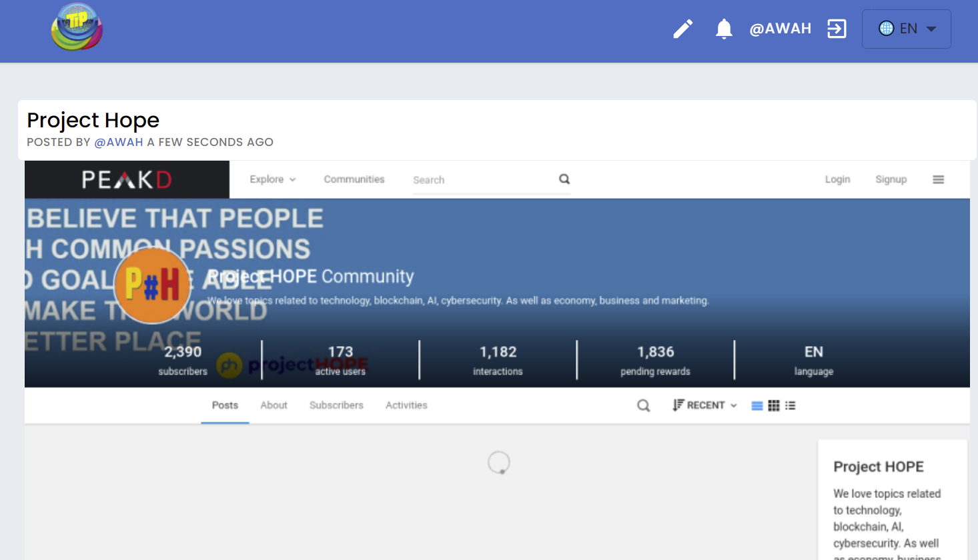Click the posts search magnifier icon
Image resolution: width=978 pixels, height=560 pixels.
pyautogui.click(x=643, y=405)
